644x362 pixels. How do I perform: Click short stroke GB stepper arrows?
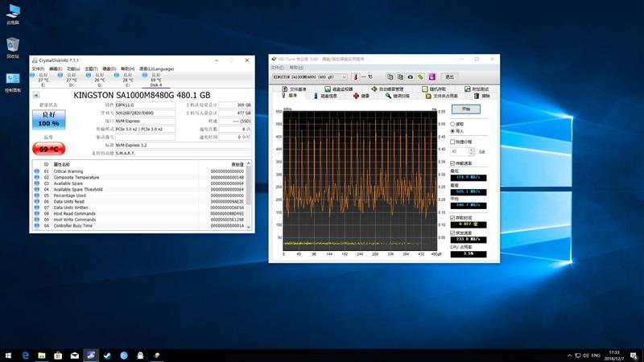click(472, 152)
